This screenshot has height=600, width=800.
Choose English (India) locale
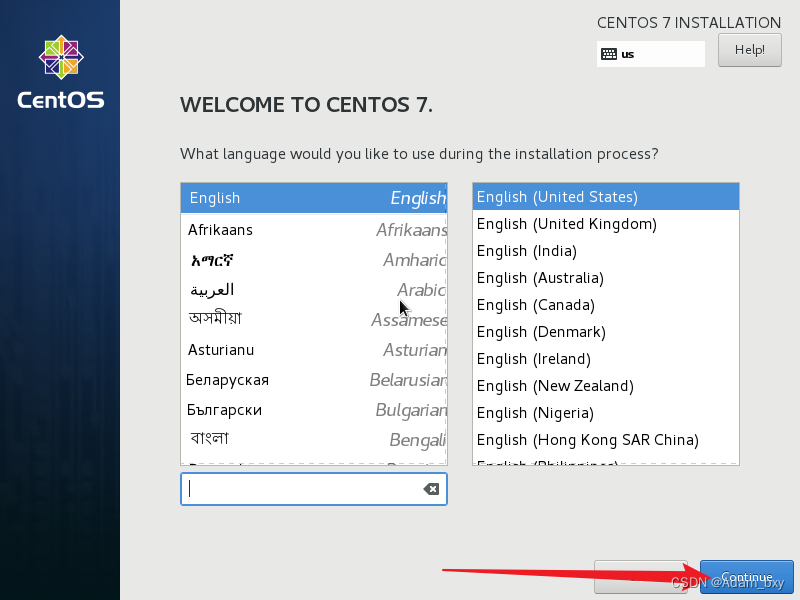click(x=606, y=251)
